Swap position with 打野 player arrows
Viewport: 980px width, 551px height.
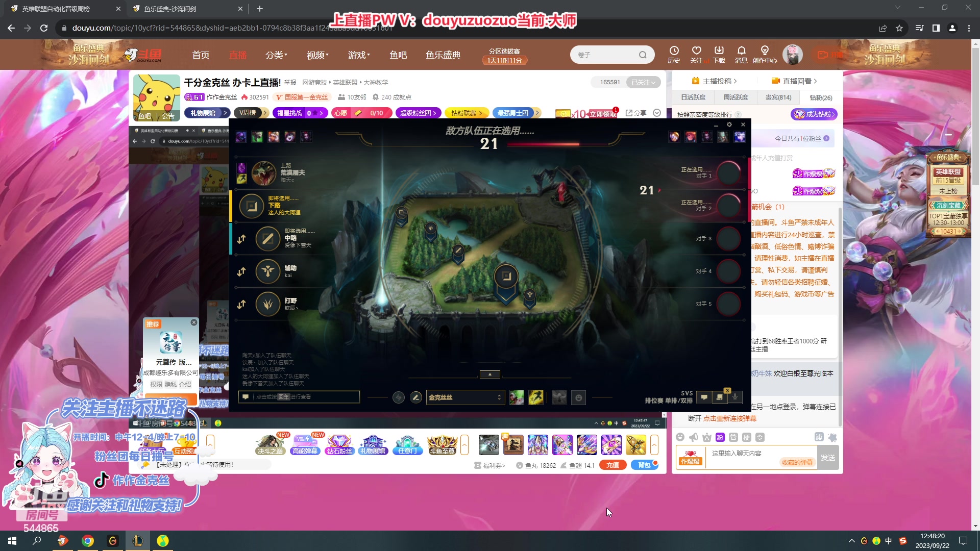(241, 305)
